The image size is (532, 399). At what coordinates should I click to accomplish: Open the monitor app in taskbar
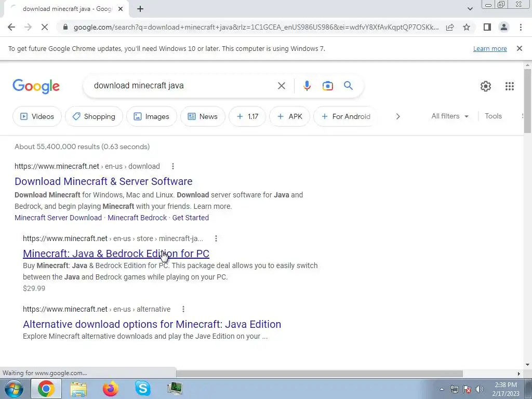[x=175, y=389]
